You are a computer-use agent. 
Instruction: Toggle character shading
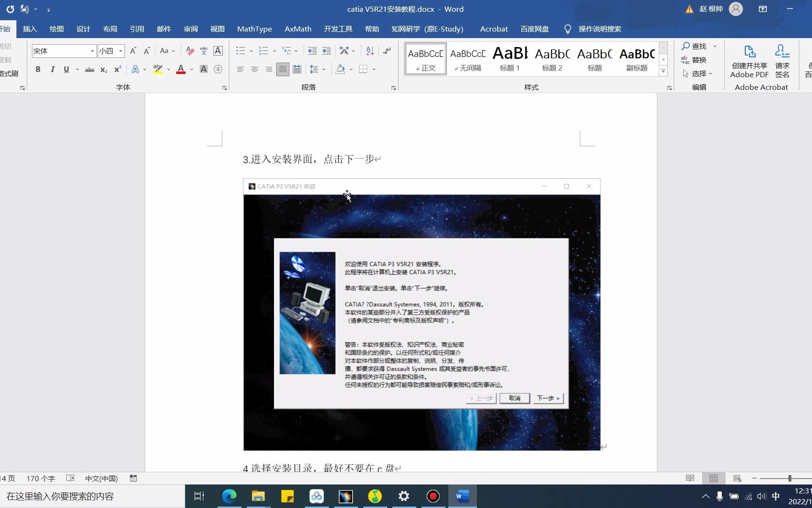tap(203, 69)
